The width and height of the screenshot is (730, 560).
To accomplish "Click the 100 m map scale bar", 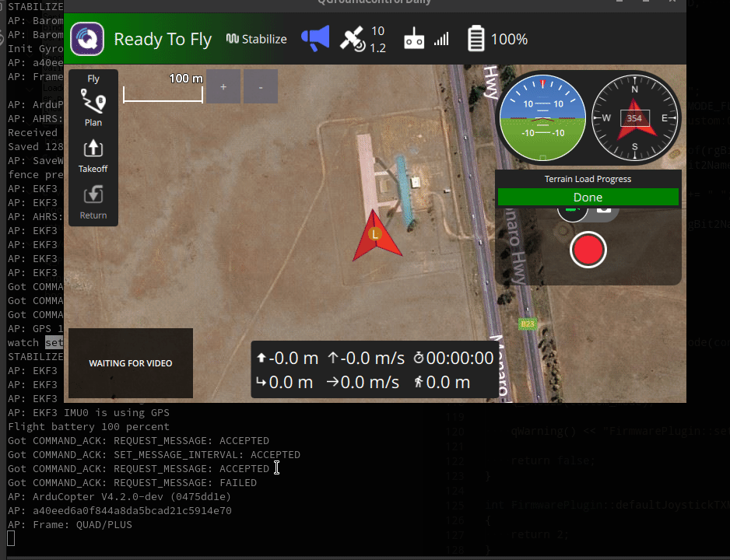I will point(163,89).
